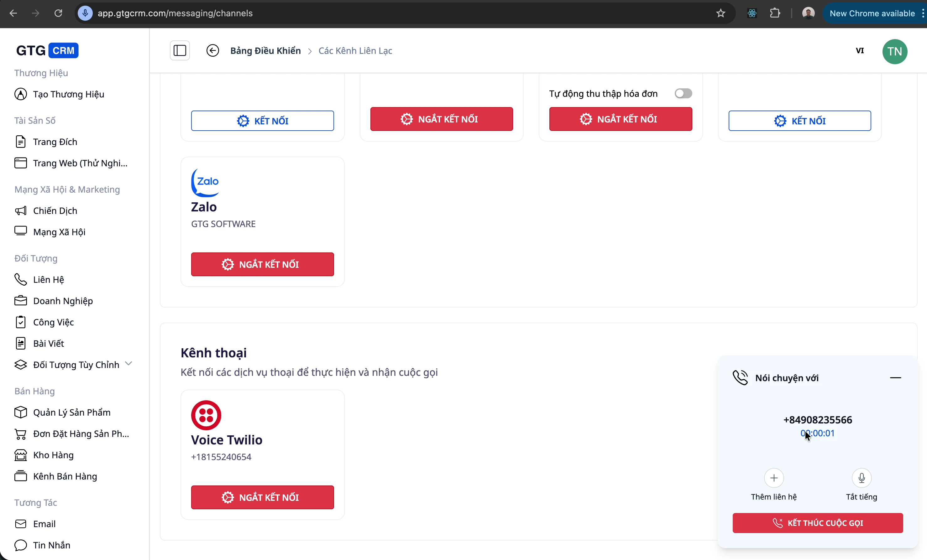The width and height of the screenshot is (927, 560).
Task: Open Quản Lý Sản Phẩm product icon
Action: 21,412
